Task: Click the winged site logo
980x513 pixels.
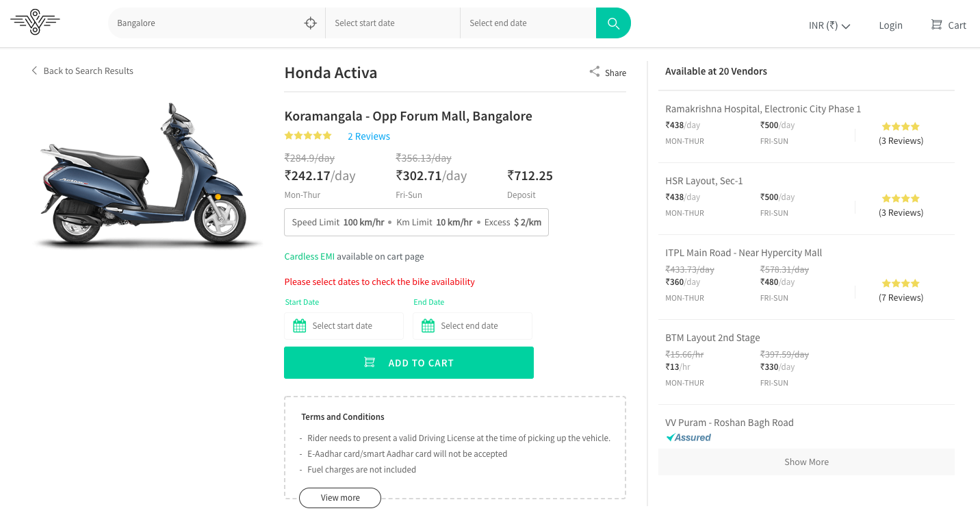Action: point(35,23)
